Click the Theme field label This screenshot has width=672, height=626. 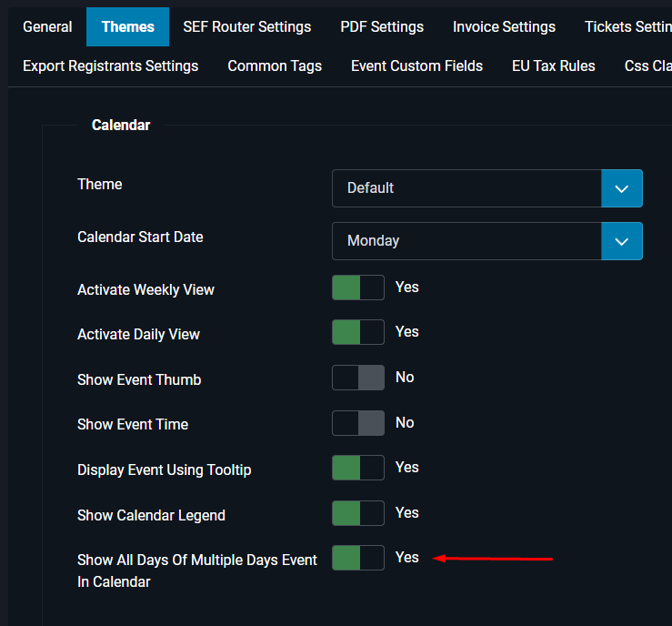click(100, 184)
